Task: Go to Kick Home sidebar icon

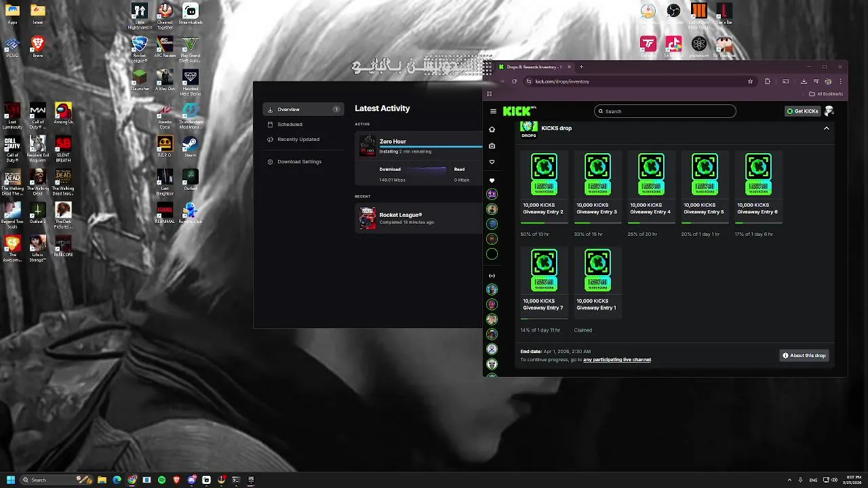Action: click(492, 129)
